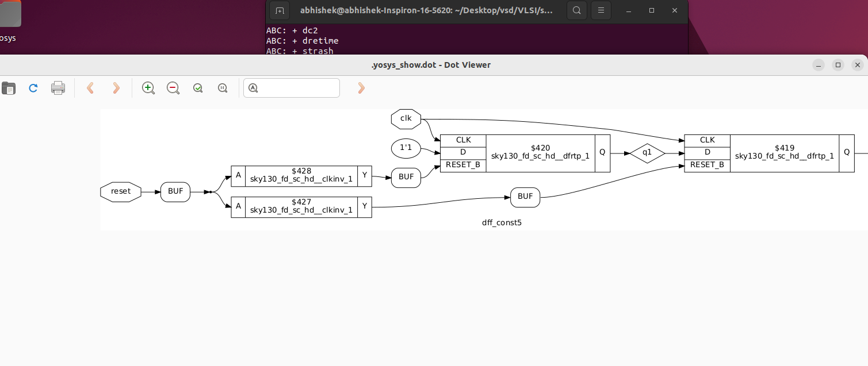
Task: Jump to the next search match
Action: click(x=361, y=88)
